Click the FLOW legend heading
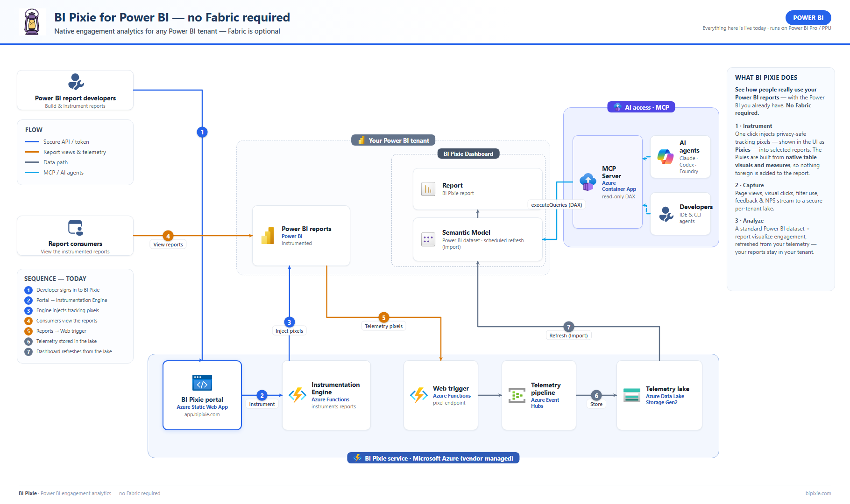The height and width of the screenshot is (504, 850). coord(34,130)
